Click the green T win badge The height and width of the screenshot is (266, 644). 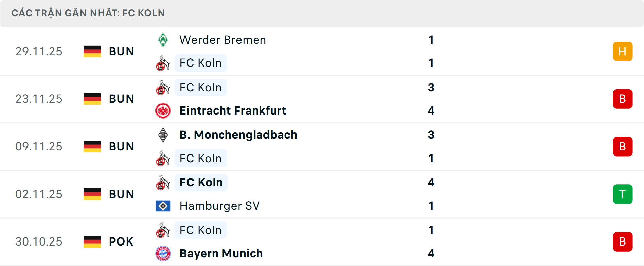[x=622, y=194]
